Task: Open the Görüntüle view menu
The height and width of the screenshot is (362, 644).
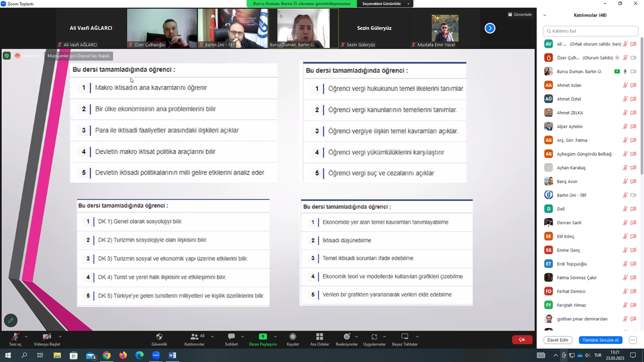Action: pyautogui.click(x=519, y=14)
